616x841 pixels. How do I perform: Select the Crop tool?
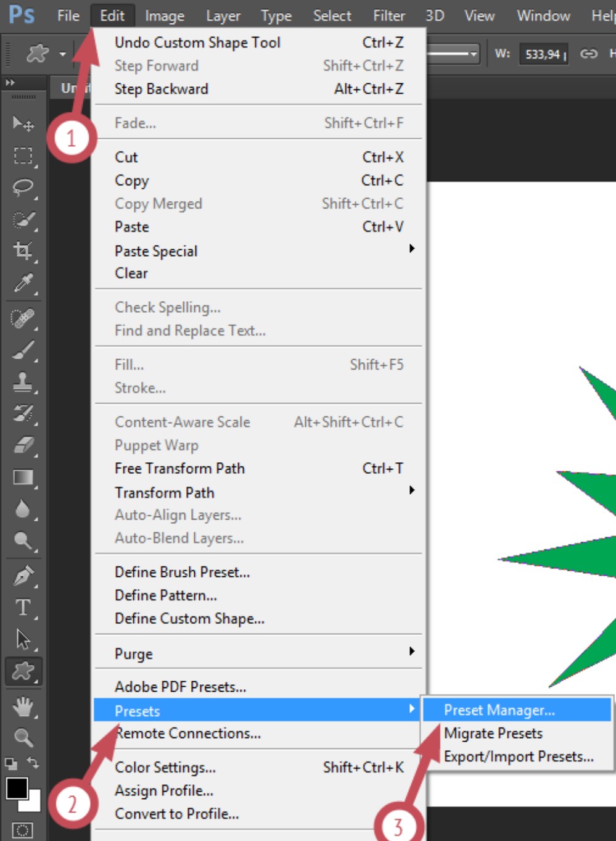[23, 251]
